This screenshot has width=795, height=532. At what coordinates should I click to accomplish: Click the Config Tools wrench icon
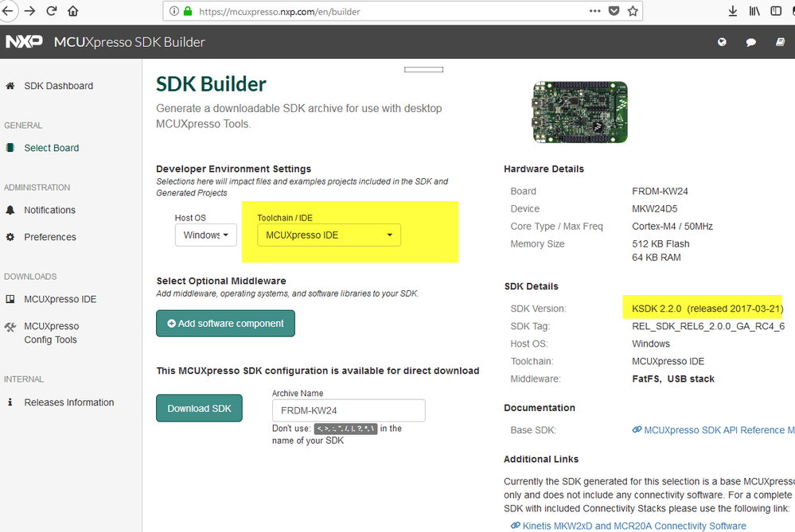[10, 327]
